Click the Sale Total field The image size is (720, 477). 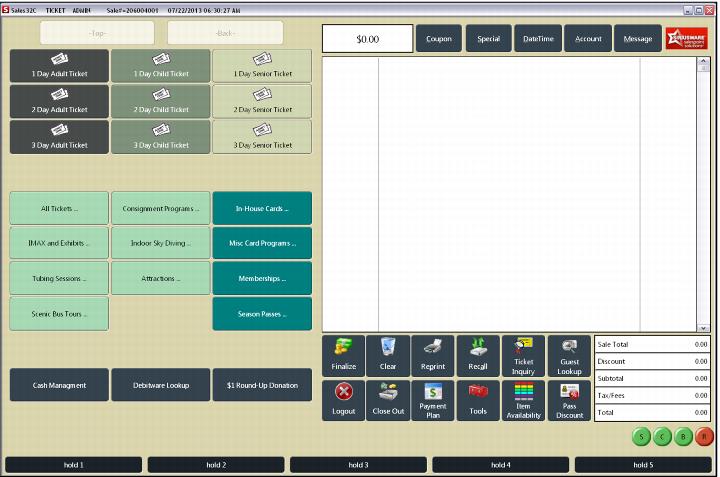[652, 344]
